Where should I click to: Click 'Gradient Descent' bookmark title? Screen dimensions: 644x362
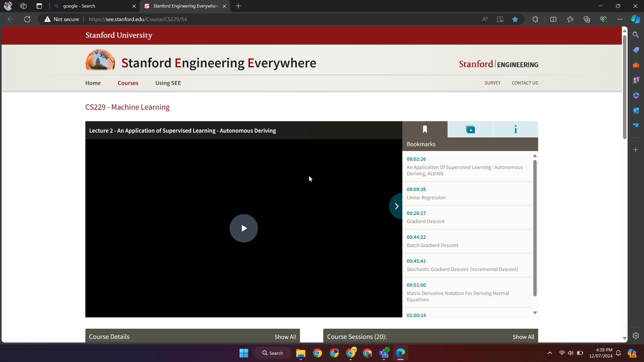[x=425, y=221]
